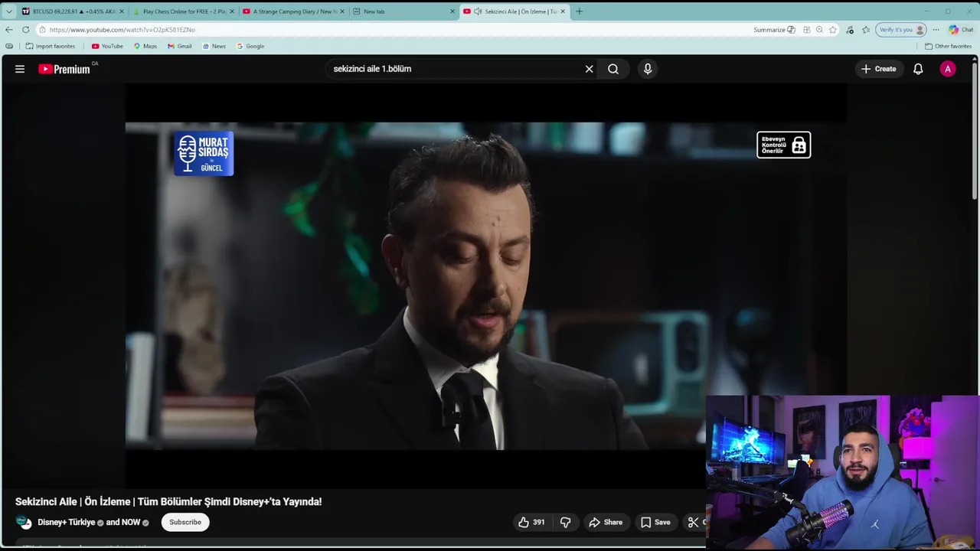Image resolution: width=980 pixels, height=551 pixels.
Task: Close the Strange Camping Diary tab
Action: (x=342, y=11)
